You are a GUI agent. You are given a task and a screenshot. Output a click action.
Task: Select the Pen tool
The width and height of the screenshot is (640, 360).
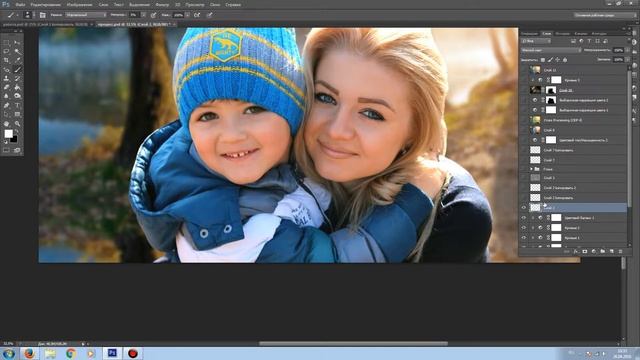tap(6, 105)
